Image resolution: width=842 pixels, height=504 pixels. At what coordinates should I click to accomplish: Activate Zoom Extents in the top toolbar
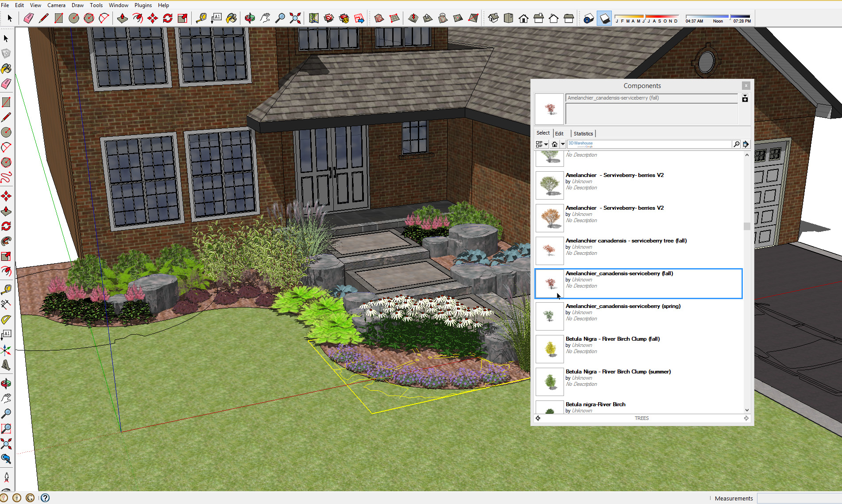(295, 18)
